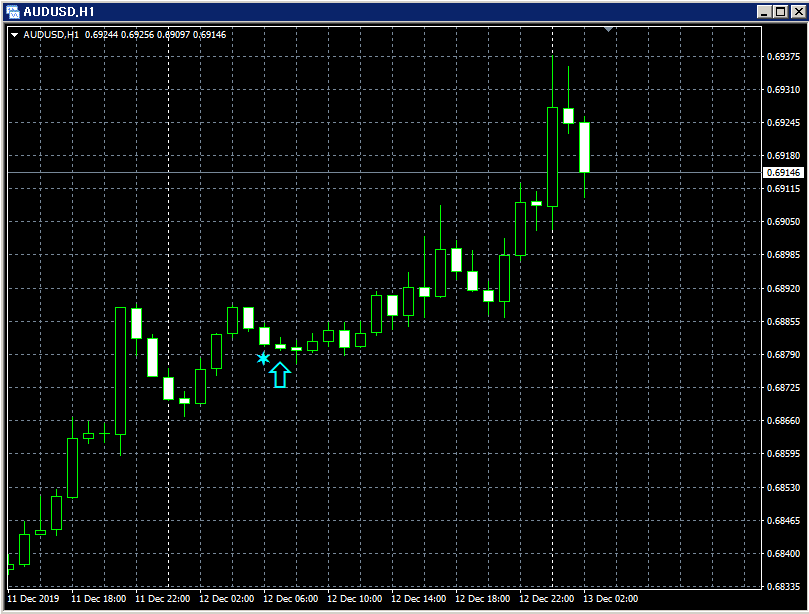
Task: Click the 13 Dec 02:00 axis label
Action: [x=613, y=599]
